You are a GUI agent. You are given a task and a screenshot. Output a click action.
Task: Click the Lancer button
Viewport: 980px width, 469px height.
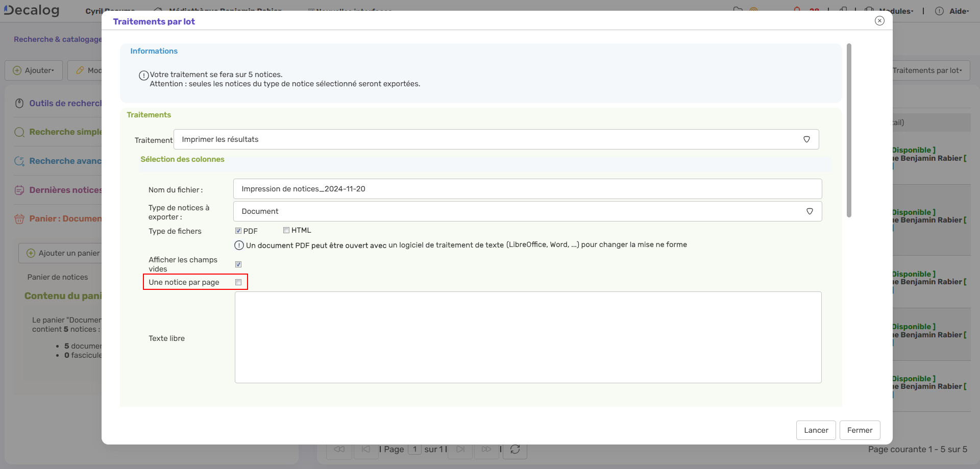pyautogui.click(x=816, y=430)
